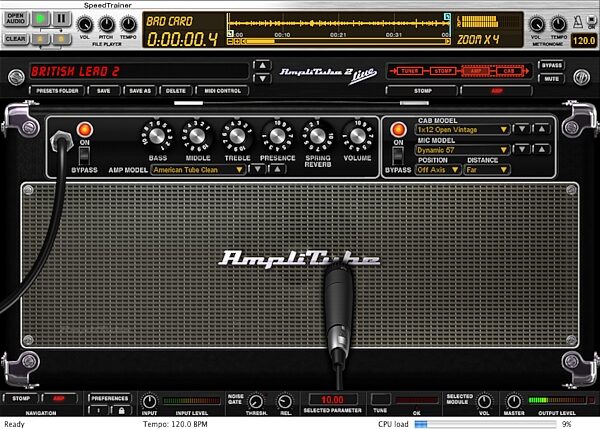Select previous preset with up arrow
The height and width of the screenshot is (429, 600).
tap(262, 65)
